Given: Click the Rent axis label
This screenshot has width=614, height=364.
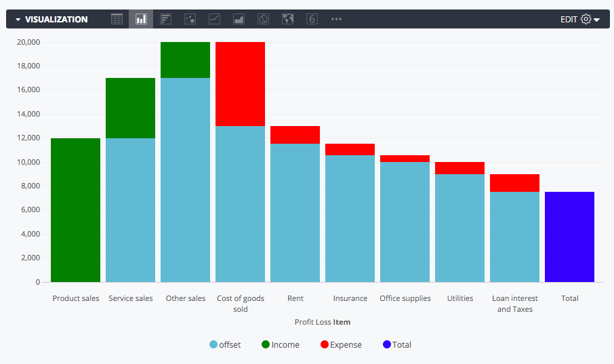Looking at the screenshot, I should point(295,298).
